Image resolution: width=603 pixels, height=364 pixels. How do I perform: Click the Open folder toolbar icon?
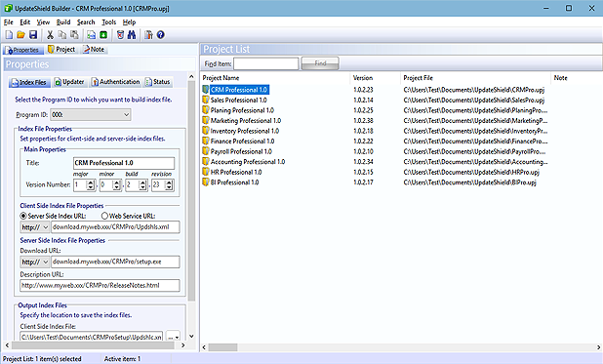point(20,35)
